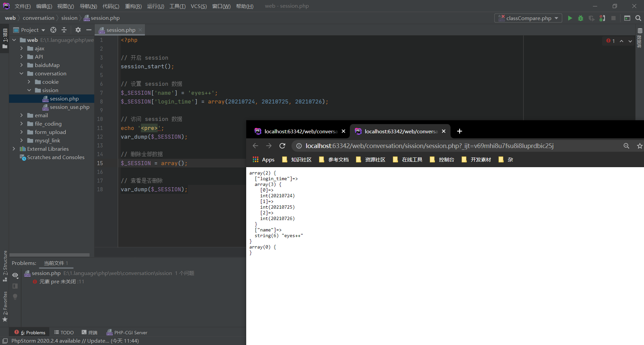Expand the mysql_link folder
The width and height of the screenshot is (644, 345).
(x=21, y=140)
